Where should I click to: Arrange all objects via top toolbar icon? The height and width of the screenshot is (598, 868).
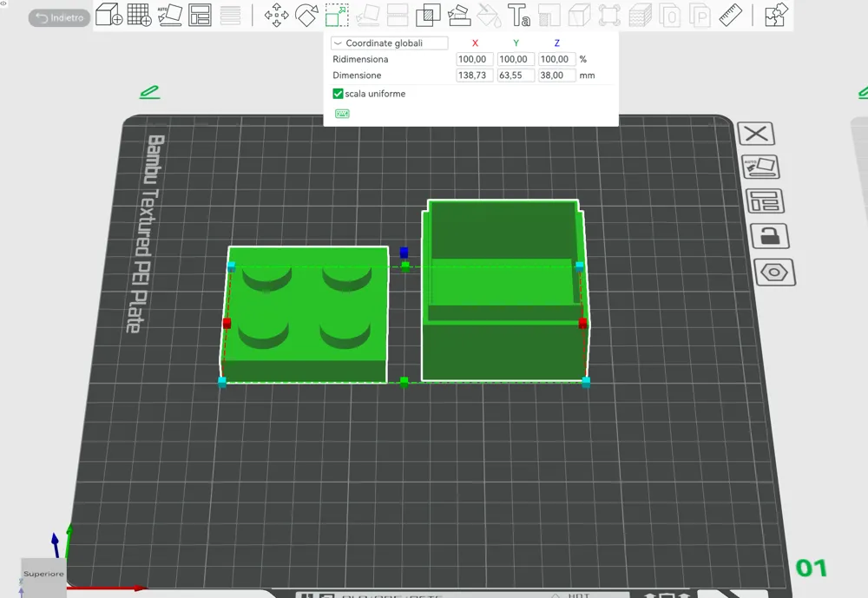[200, 15]
